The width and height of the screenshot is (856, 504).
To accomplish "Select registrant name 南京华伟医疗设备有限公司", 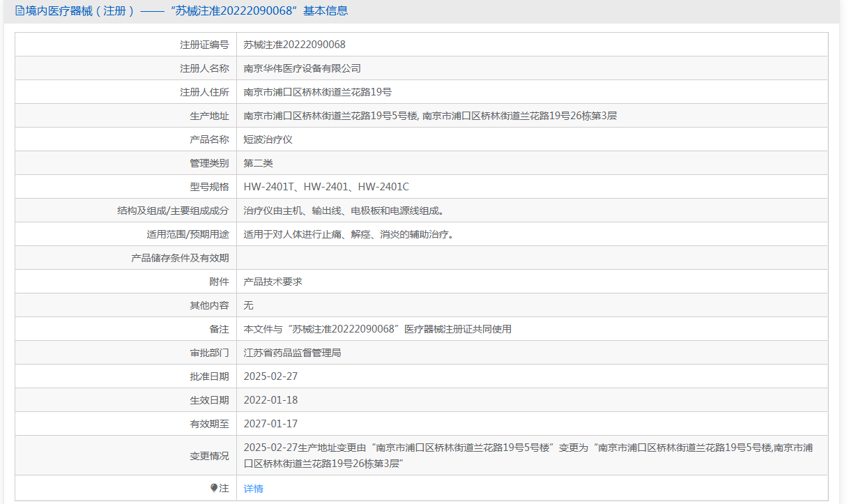I will click(303, 68).
